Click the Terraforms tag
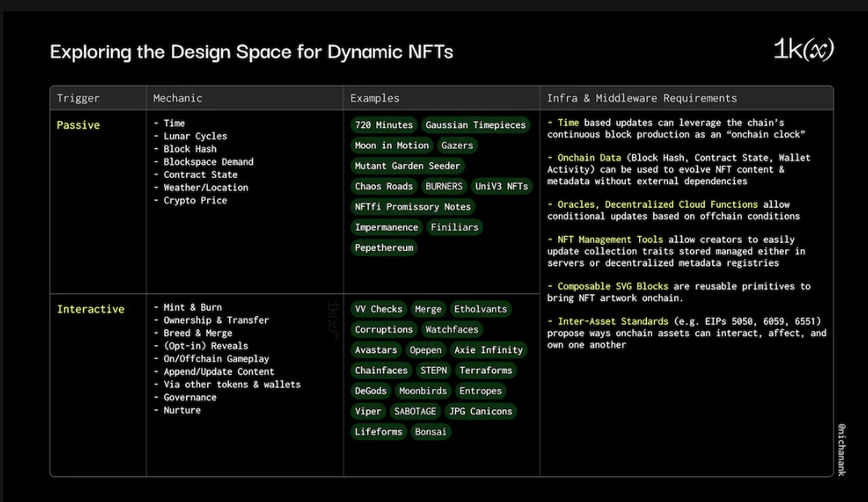Image resolution: width=868 pixels, height=502 pixels. 486,370
